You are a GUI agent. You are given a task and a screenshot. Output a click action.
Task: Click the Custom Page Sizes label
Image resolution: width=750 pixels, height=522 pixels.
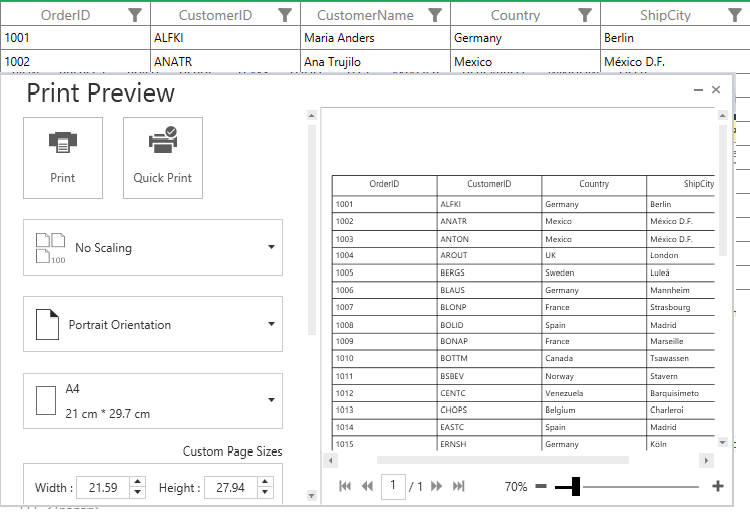coord(232,452)
